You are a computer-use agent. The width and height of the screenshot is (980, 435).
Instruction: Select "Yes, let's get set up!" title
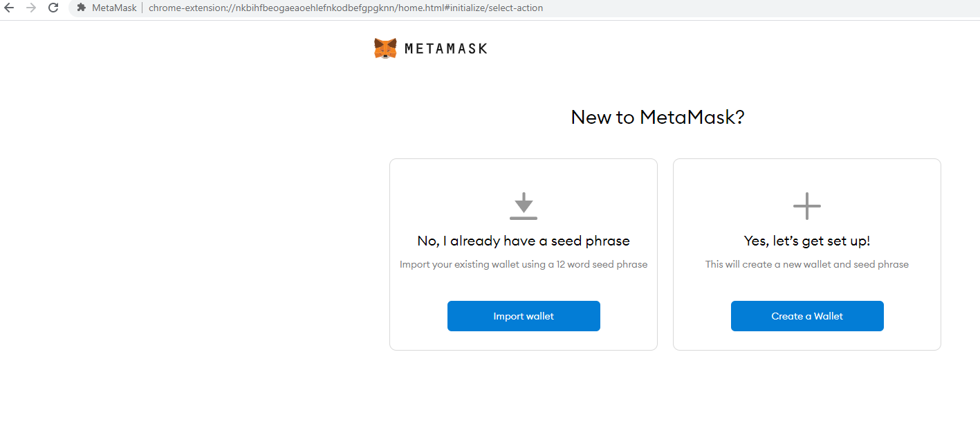pos(806,241)
